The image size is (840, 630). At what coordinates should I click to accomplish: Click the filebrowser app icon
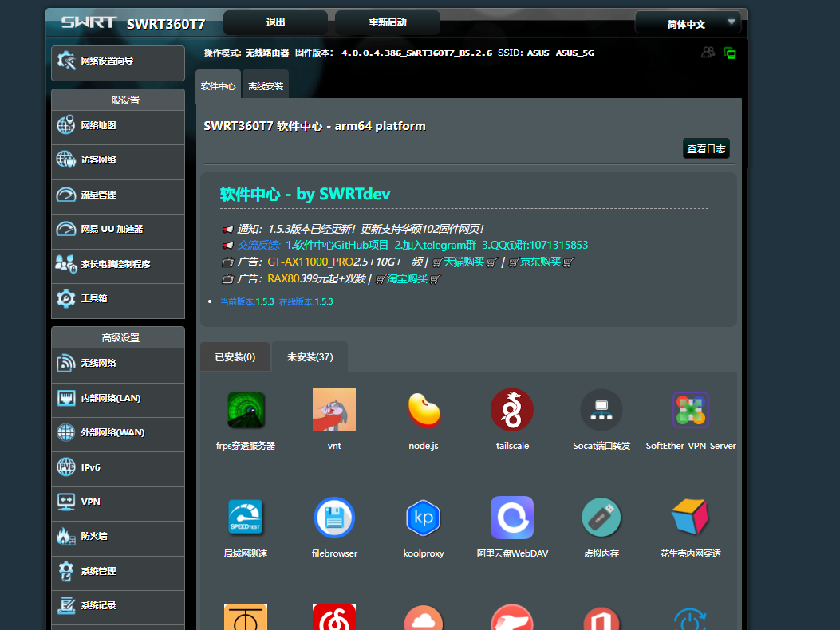pos(334,518)
